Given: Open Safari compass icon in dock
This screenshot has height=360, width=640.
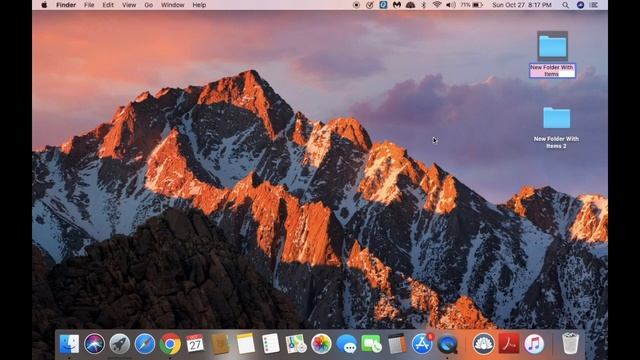Looking at the screenshot, I should 145,344.
